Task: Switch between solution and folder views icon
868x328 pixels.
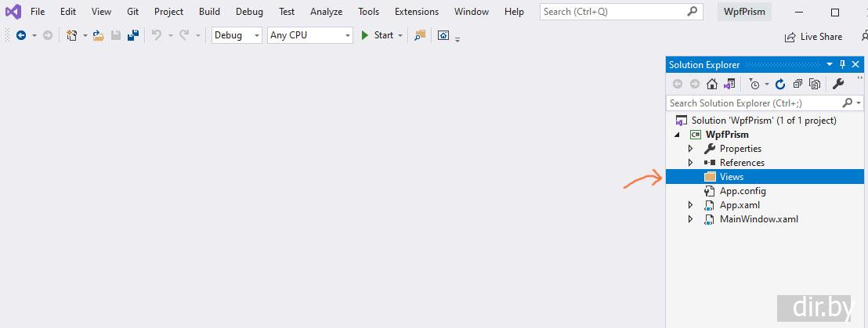Action: coord(729,84)
